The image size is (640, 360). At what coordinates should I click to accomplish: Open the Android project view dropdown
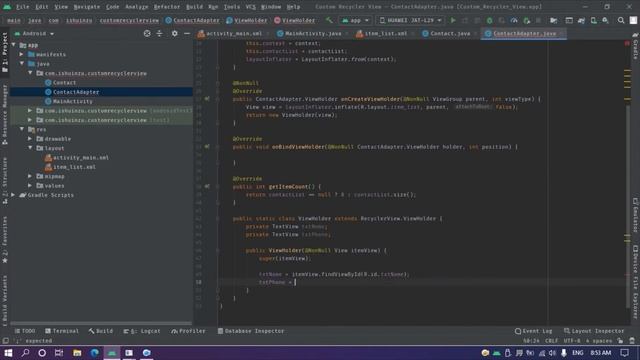[34, 33]
